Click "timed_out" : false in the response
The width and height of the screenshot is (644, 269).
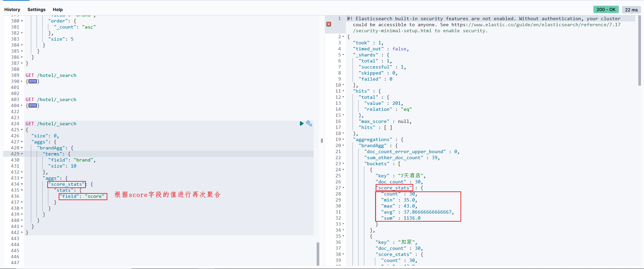381,49
